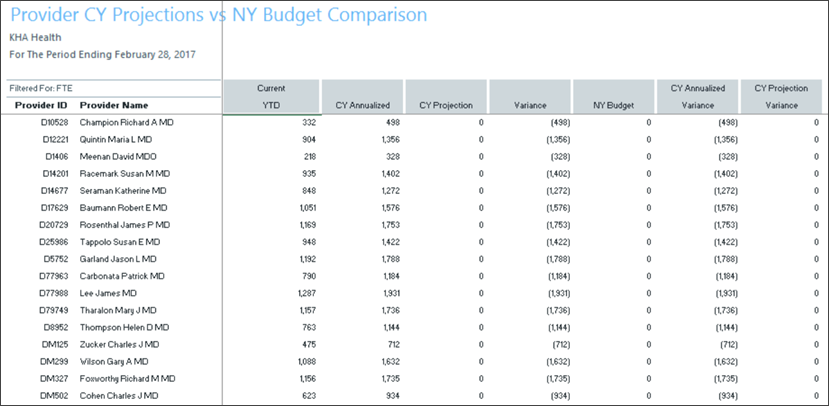Click the Filtered For: FTE label
Viewport: 829px width, 406px height.
point(36,88)
